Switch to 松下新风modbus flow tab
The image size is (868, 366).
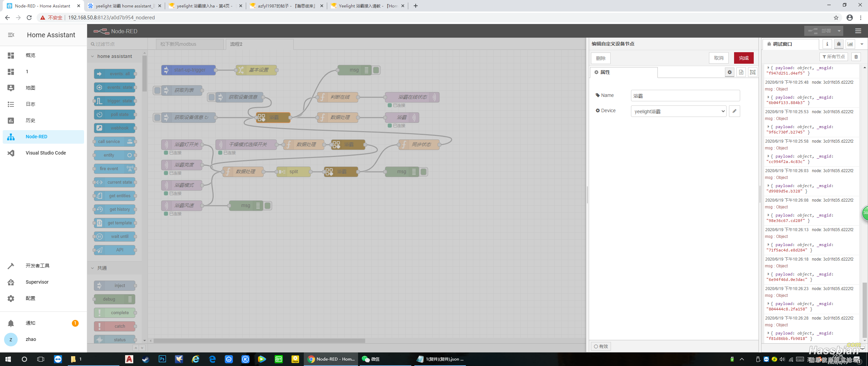pyautogui.click(x=190, y=44)
